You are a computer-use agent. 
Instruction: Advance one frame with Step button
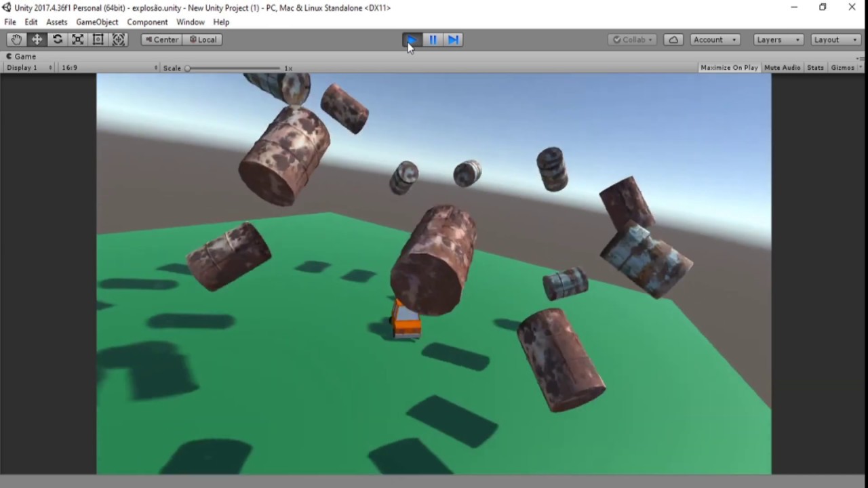tap(453, 39)
